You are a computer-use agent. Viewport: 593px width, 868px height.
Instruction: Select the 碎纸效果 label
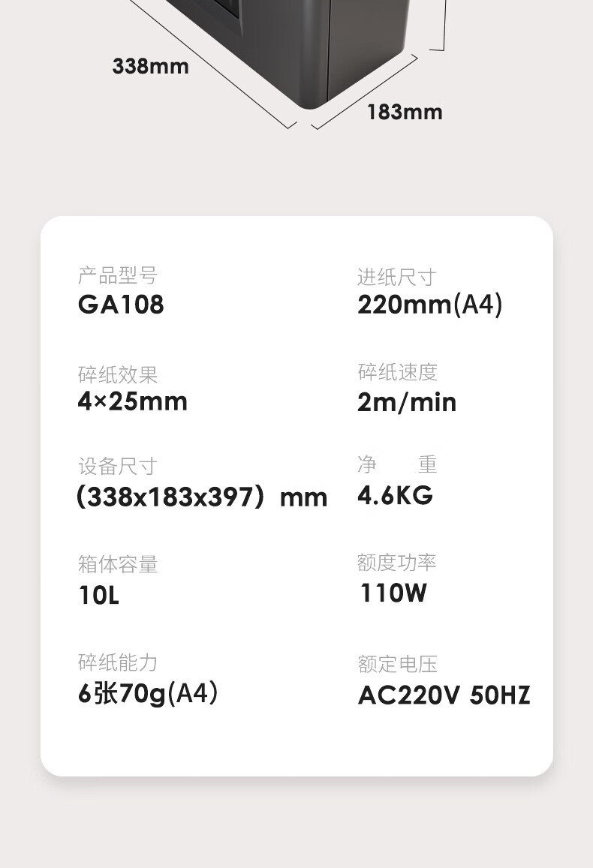click(117, 375)
